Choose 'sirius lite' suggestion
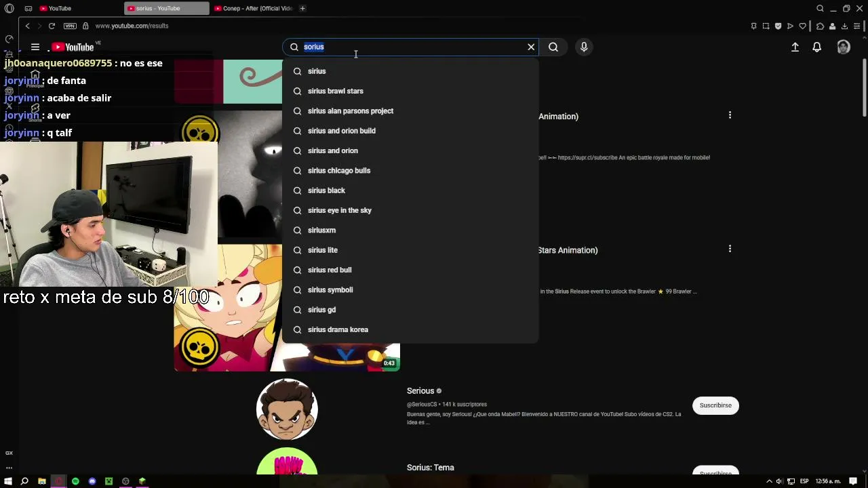Image resolution: width=868 pixels, height=488 pixels. point(410,250)
